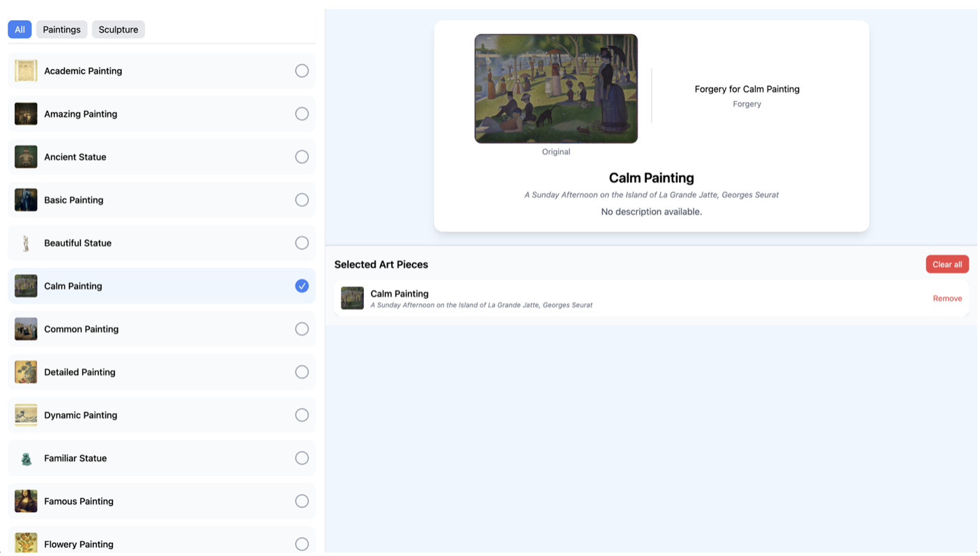Click the Academic Painting thumbnail icon
The image size is (980, 556).
(x=26, y=70)
